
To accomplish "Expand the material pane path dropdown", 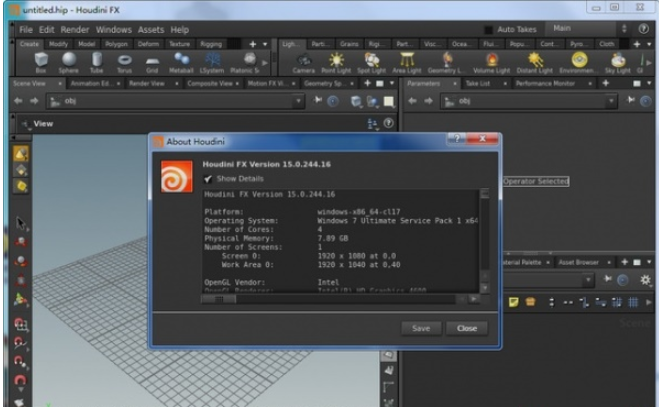I will click(588, 280).
